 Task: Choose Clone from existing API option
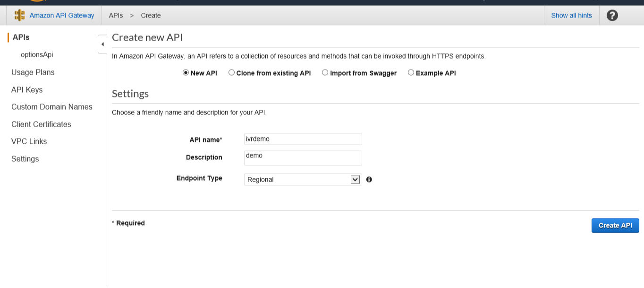point(231,73)
